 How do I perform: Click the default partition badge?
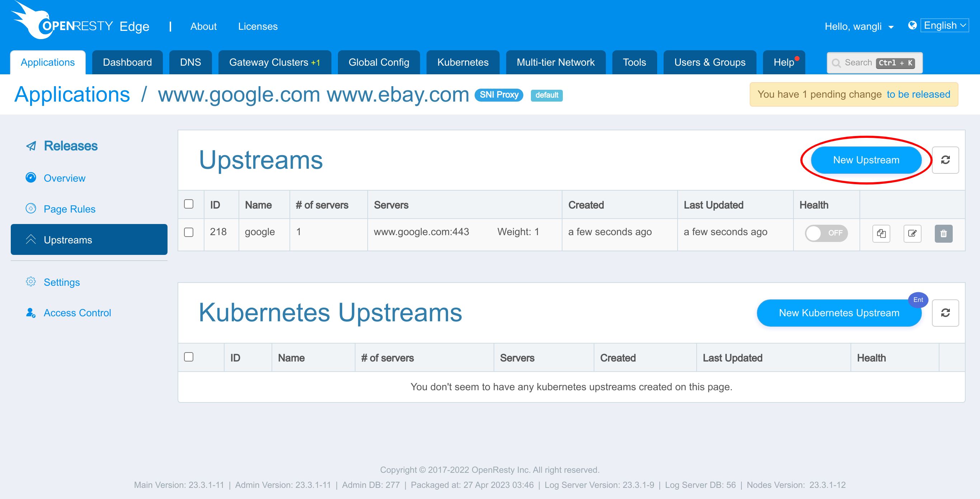547,95
